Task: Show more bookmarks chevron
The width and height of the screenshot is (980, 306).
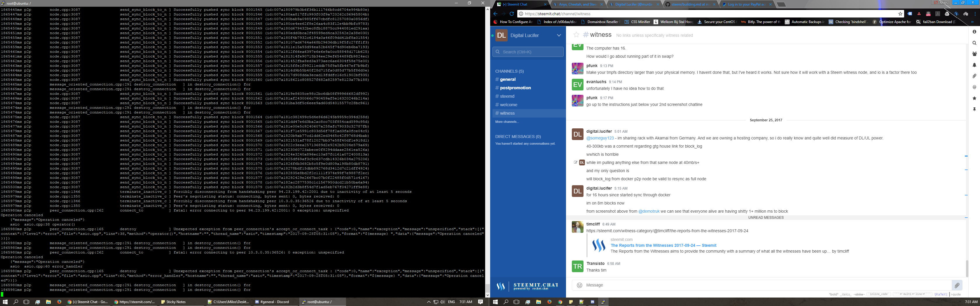Action: click(972, 22)
